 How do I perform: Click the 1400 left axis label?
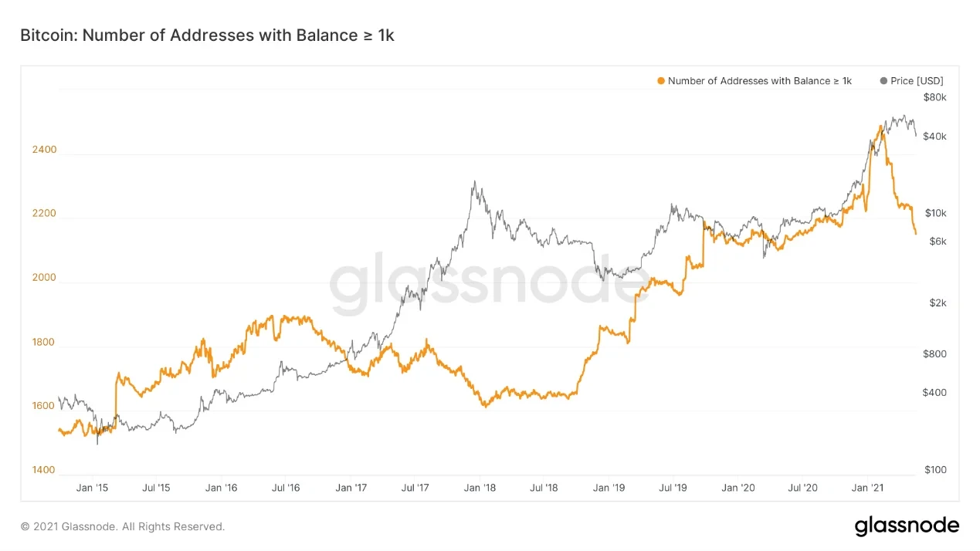(x=44, y=470)
